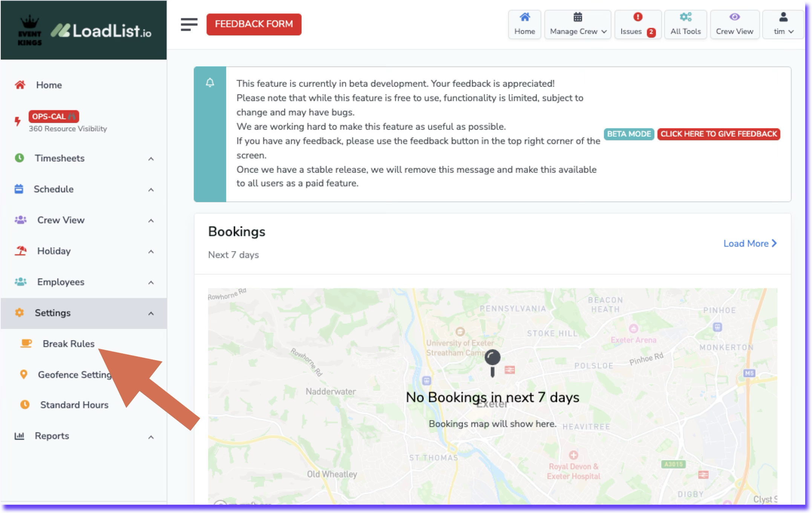812x513 pixels.
Task: Click the Event Kings crown logo
Action: coord(29,31)
